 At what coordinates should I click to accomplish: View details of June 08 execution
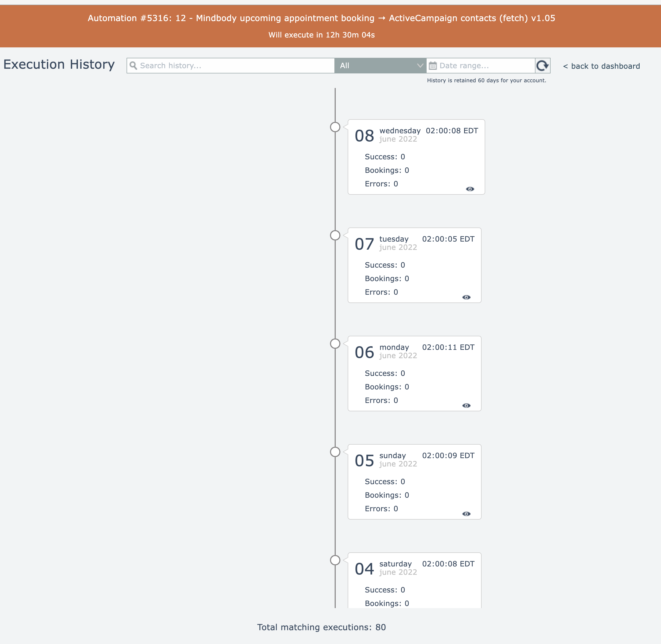tap(470, 189)
